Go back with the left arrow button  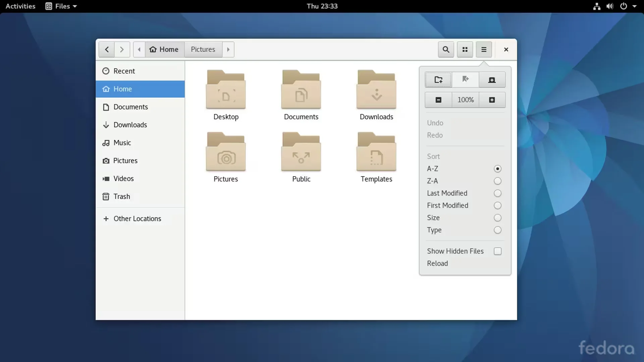coord(107,50)
